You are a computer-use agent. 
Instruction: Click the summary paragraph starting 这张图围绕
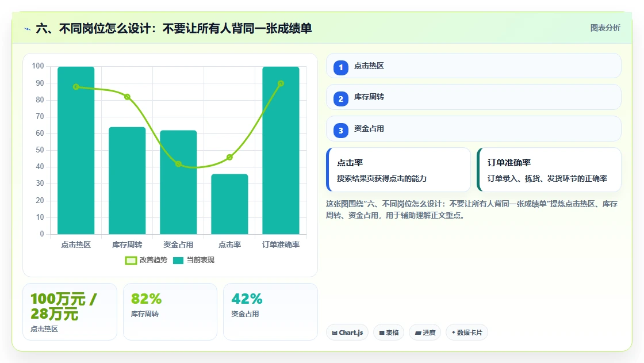coord(472,209)
